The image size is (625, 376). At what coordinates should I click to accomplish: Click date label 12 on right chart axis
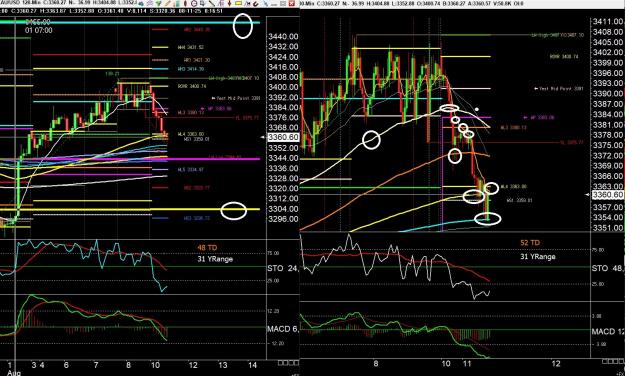point(556,364)
